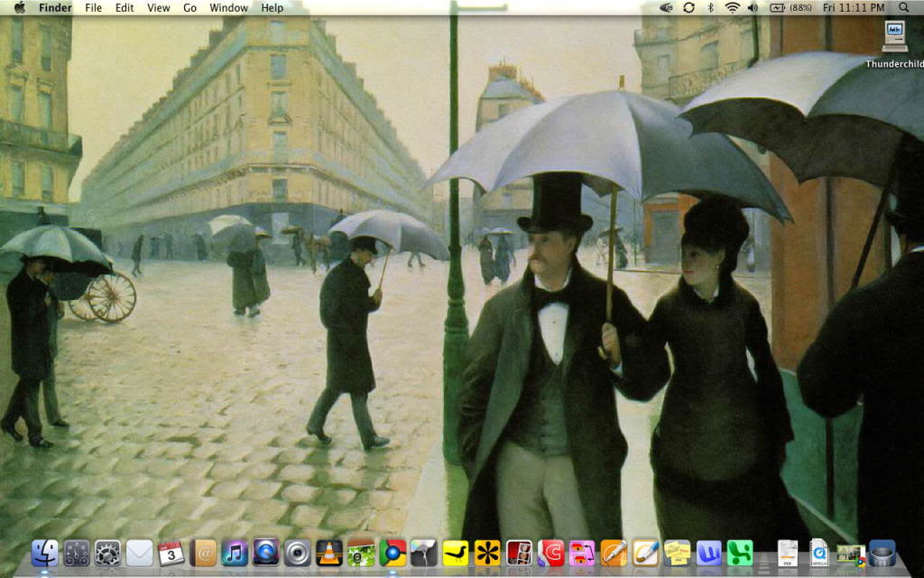This screenshot has width=924, height=578.
Task: Open the green leaf 'e' app
Action: click(x=361, y=554)
